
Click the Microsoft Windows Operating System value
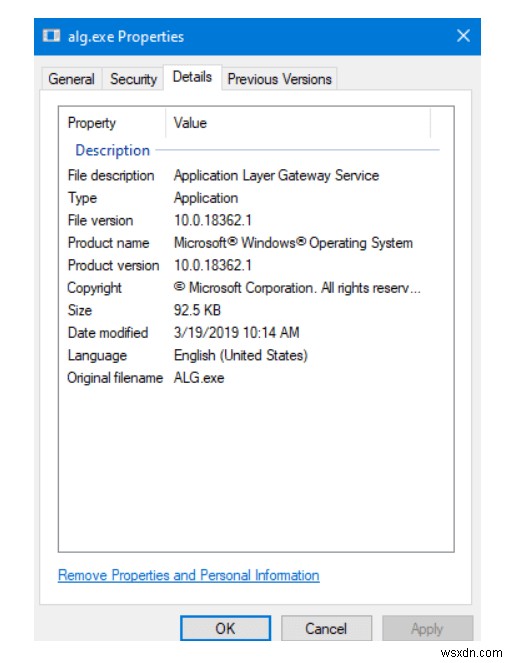coord(293,243)
